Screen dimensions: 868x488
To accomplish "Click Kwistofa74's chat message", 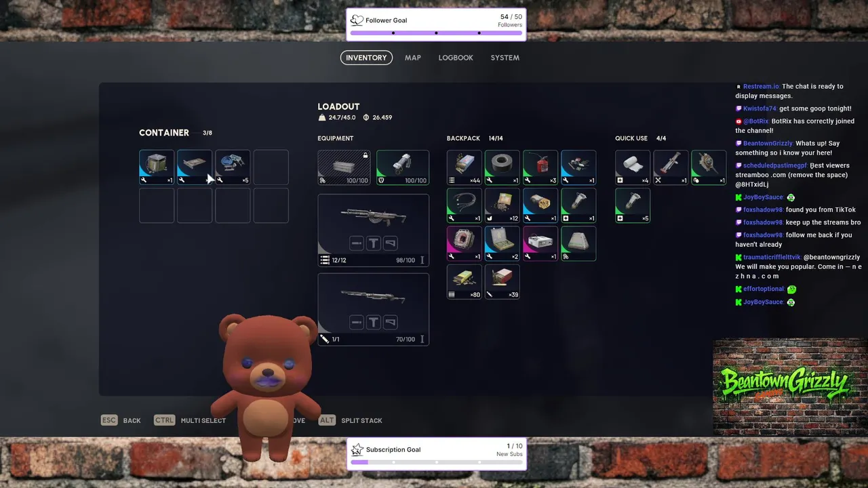I will point(793,108).
